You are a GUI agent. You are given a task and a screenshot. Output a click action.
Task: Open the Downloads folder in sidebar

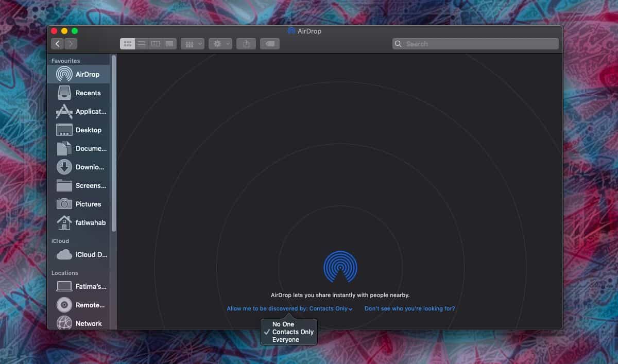(79, 167)
